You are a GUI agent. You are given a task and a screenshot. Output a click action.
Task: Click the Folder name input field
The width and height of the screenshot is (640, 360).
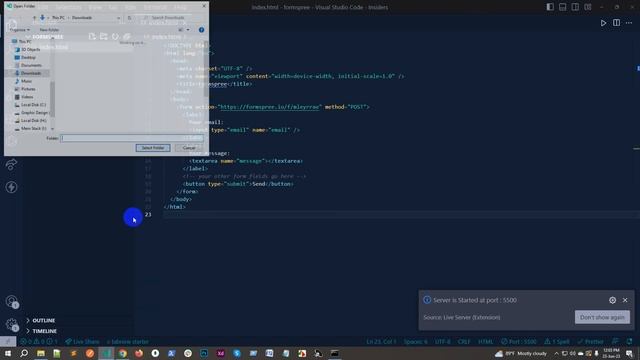(x=132, y=138)
